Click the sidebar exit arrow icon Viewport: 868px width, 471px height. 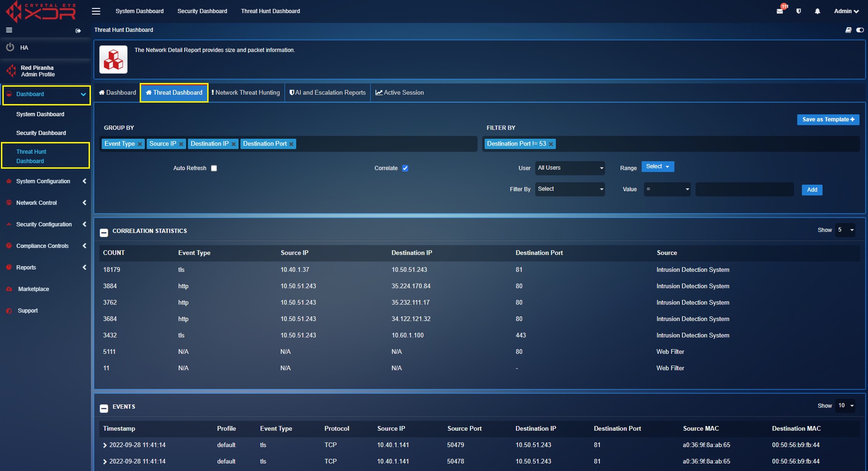click(x=78, y=30)
